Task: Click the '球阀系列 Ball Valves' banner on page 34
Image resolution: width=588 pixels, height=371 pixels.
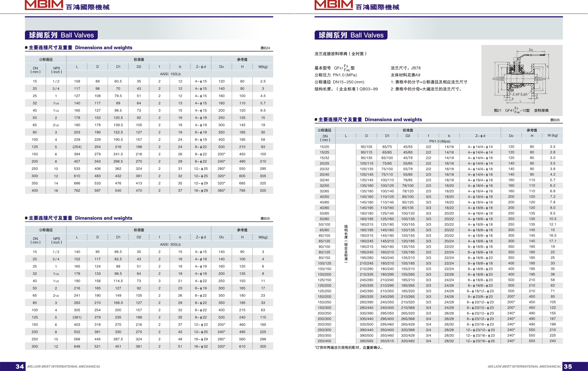Action: 61,35
